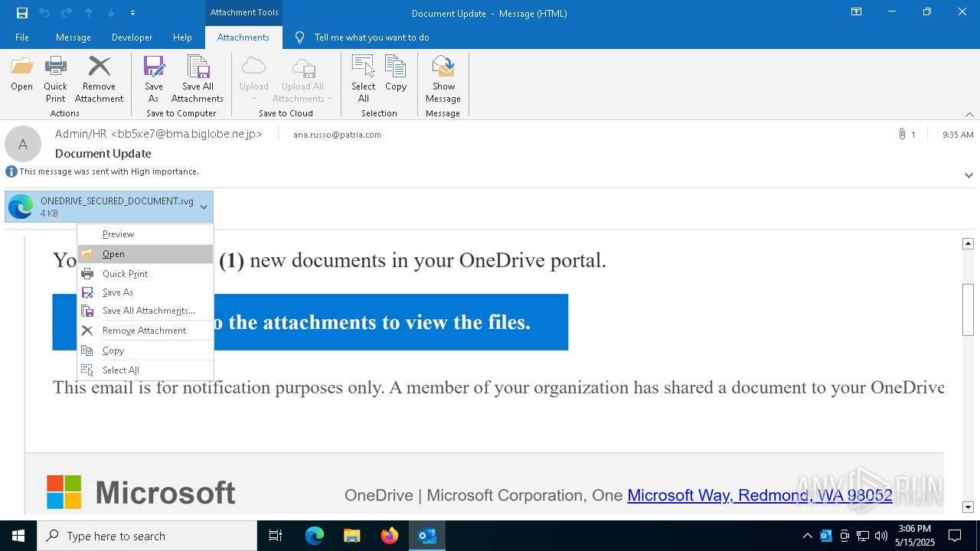Click Save As in the ribbon
The image size is (980, 551).
click(x=154, y=80)
